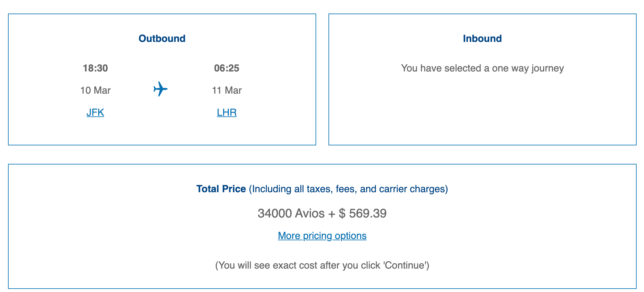
Task: Click the 11 Mar arrival date
Action: [226, 90]
